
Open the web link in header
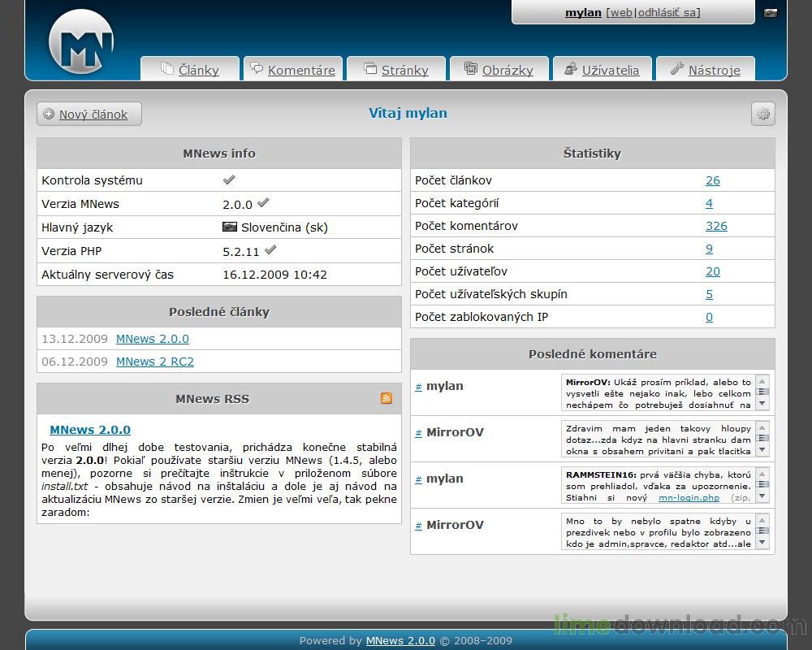[621, 12]
